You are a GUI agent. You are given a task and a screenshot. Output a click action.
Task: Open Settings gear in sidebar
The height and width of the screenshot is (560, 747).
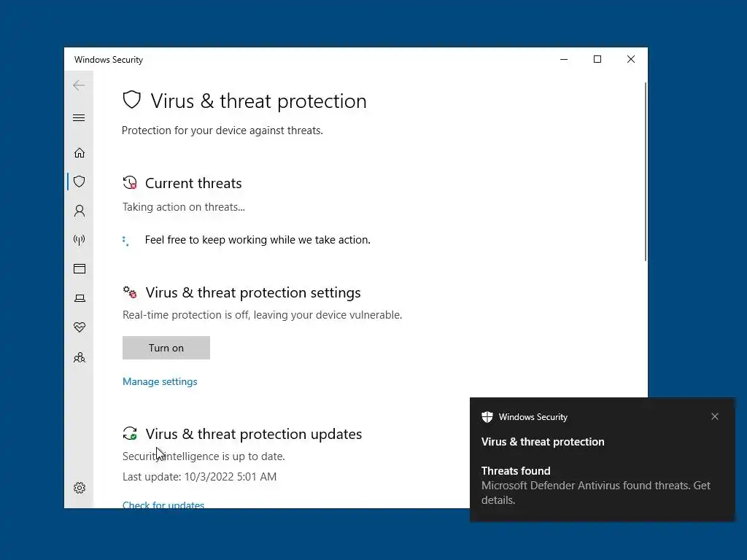80,488
